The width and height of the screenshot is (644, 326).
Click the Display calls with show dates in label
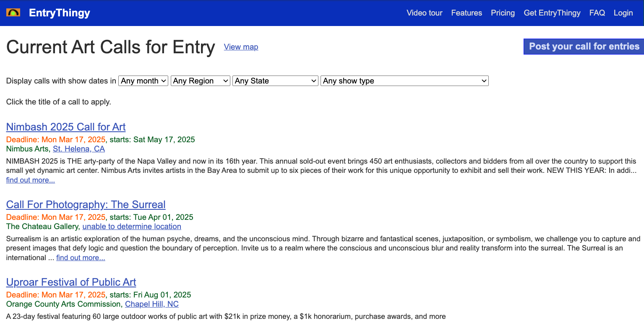point(61,81)
